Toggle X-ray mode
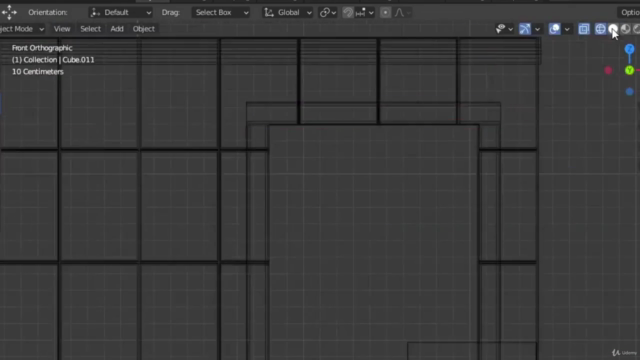This screenshot has width=640, height=360. click(584, 29)
